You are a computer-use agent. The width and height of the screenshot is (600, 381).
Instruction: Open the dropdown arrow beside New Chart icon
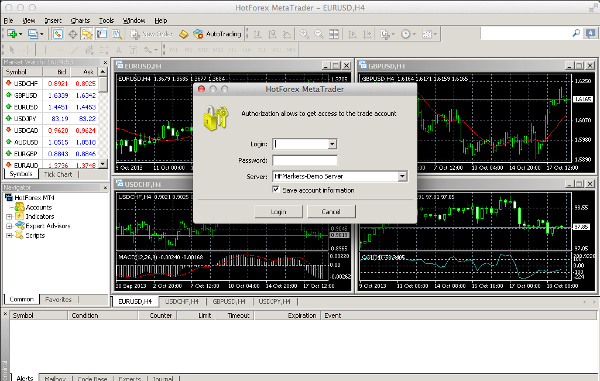tap(21, 34)
